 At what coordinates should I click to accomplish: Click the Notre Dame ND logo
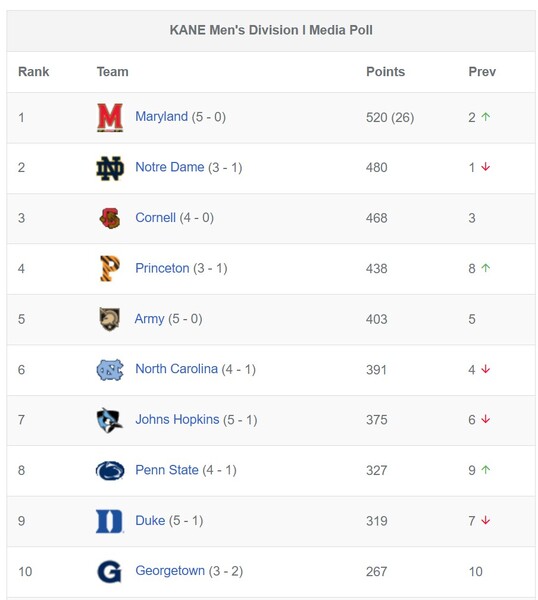pyautogui.click(x=110, y=168)
